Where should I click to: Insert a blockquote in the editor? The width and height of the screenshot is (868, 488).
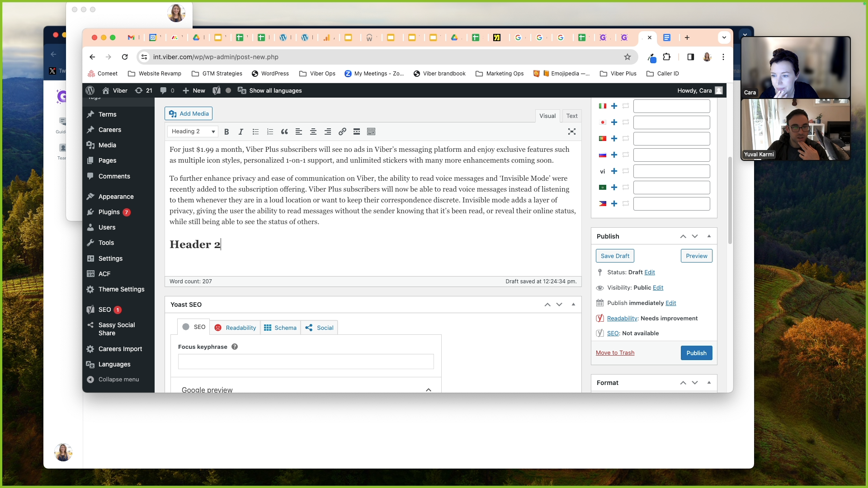[284, 131]
